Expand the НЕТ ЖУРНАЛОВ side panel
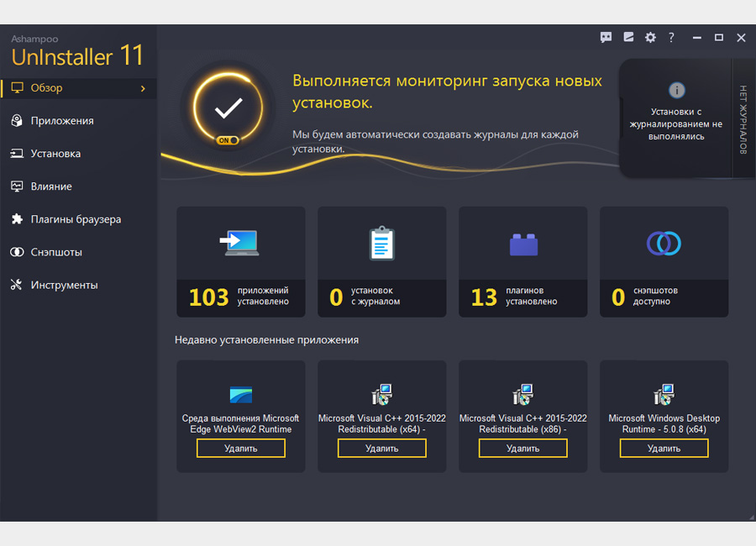Viewport: 756px width, 546px height. pos(743,118)
